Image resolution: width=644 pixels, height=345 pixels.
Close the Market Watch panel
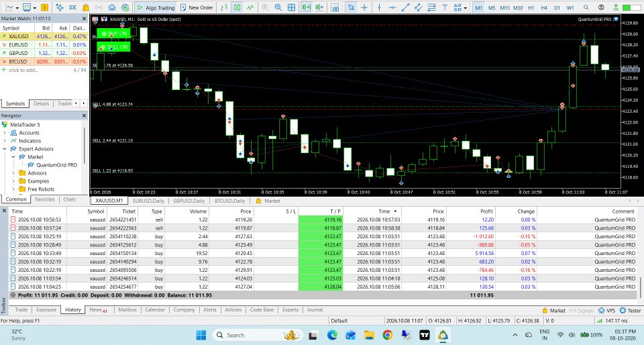click(84, 19)
